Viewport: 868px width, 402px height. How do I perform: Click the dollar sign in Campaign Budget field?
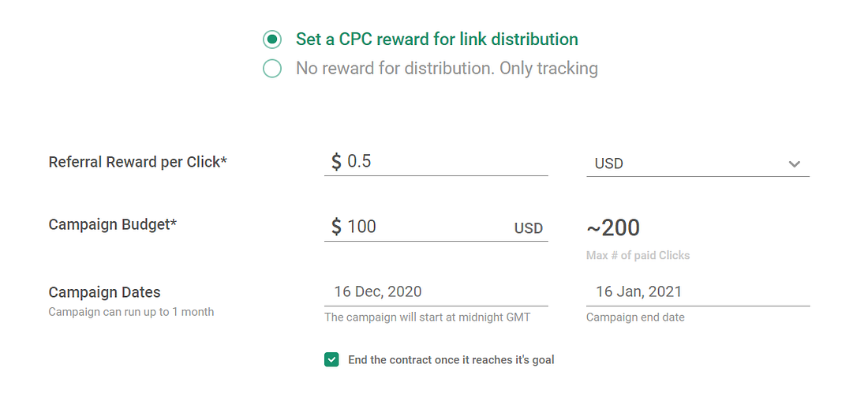(x=336, y=227)
